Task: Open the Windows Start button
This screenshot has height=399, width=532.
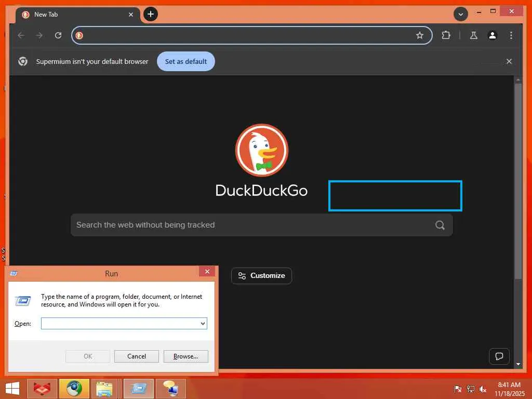Action: click(12, 389)
